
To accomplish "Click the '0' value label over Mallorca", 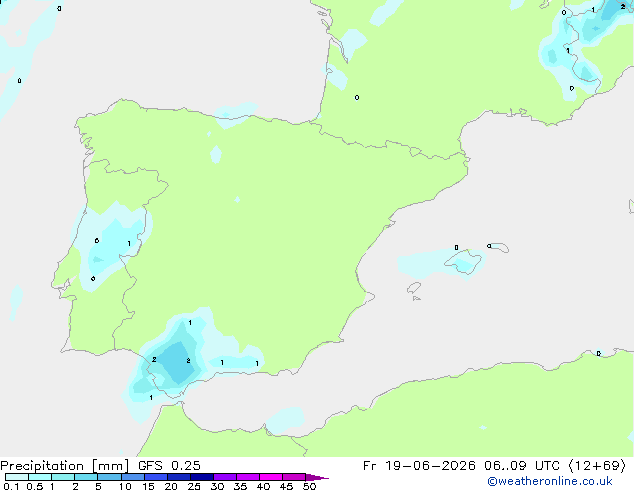I will click(x=456, y=247).
